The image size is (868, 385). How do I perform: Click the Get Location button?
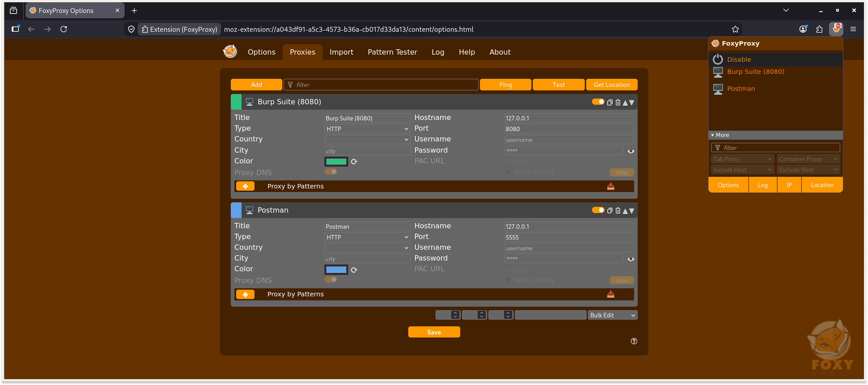[x=611, y=85]
